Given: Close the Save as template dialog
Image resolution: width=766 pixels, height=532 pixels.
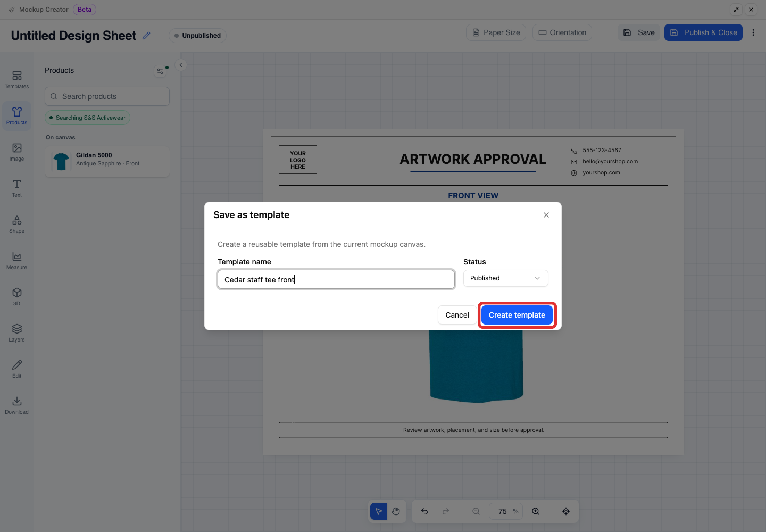Looking at the screenshot, I should click(x=546, y=215).
